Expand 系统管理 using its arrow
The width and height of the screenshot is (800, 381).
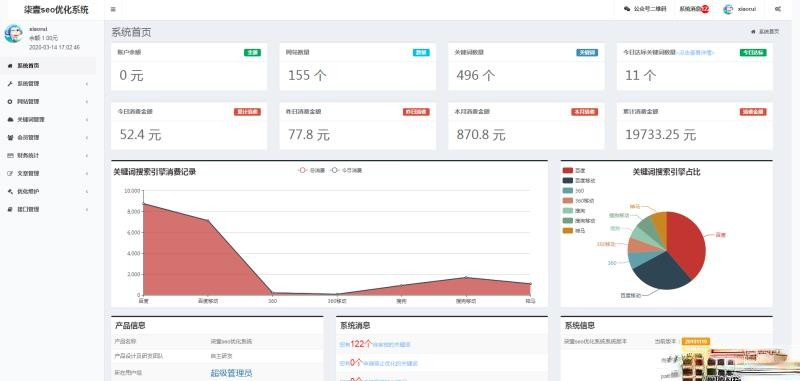click(x=87, y=84)
